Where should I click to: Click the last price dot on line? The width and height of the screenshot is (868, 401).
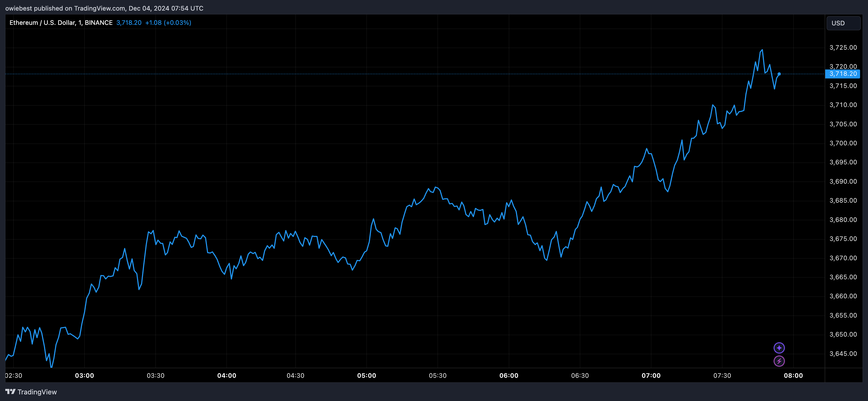click(x=779, y=74)
